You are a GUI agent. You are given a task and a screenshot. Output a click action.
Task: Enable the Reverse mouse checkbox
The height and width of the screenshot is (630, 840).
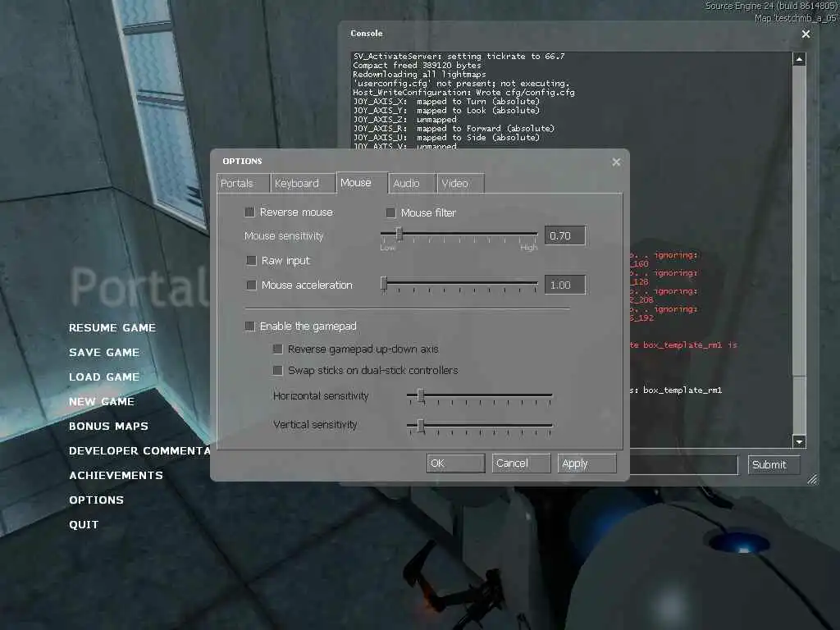(249, 212)
